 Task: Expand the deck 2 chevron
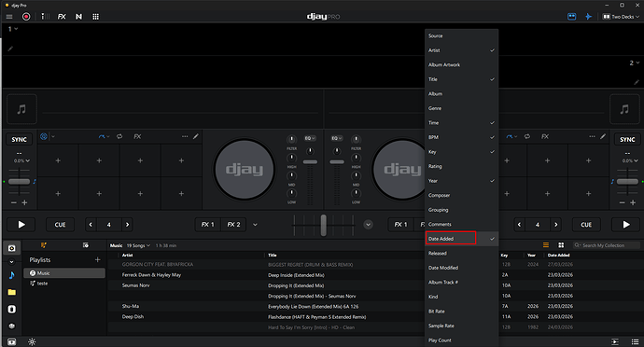coord(637,62)
